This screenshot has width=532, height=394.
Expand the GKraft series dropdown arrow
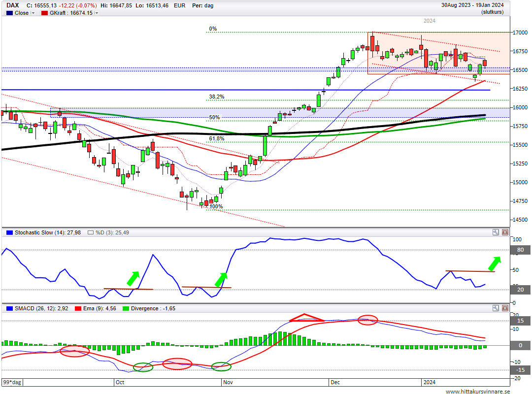coord(97,13)
